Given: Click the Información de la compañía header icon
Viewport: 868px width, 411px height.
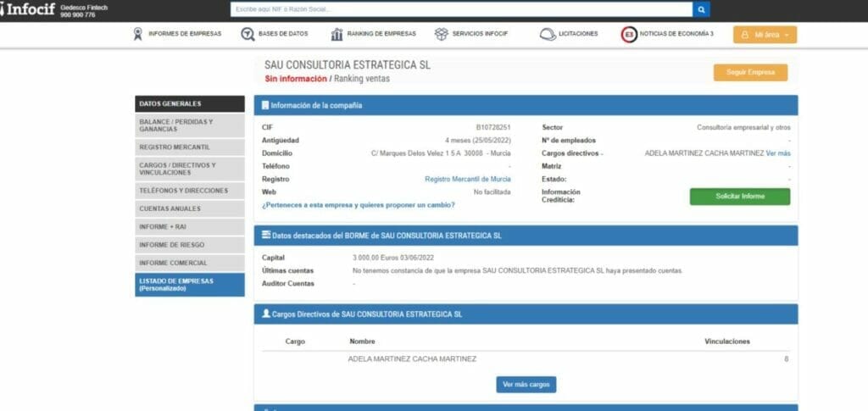Looking at the screenshot, I should point(265,105).
